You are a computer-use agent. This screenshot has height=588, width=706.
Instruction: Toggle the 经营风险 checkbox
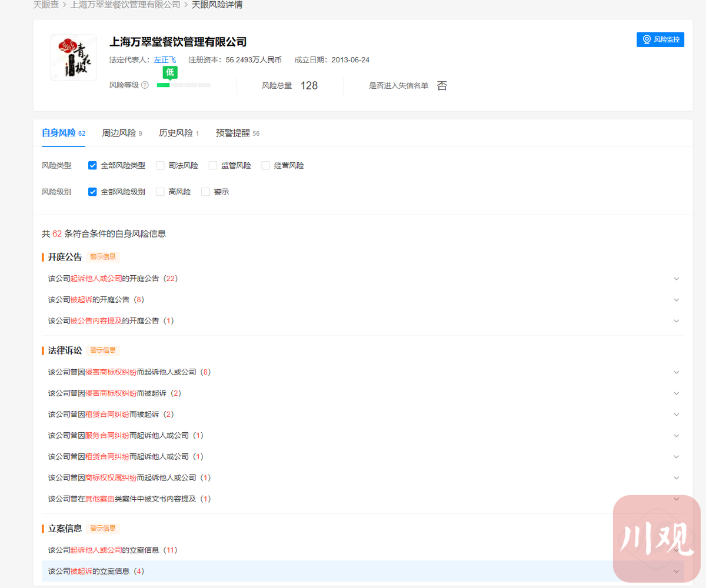pyautogui.click(x=266, y=166)
